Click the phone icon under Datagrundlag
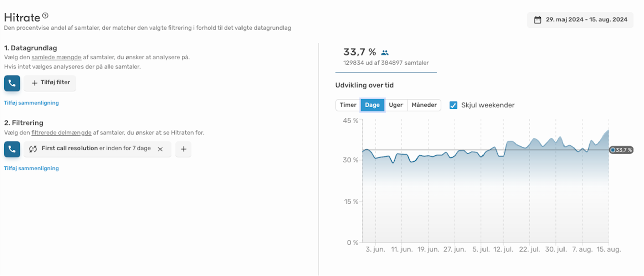This screenshot has height=276, width=644. coord(12,83)
